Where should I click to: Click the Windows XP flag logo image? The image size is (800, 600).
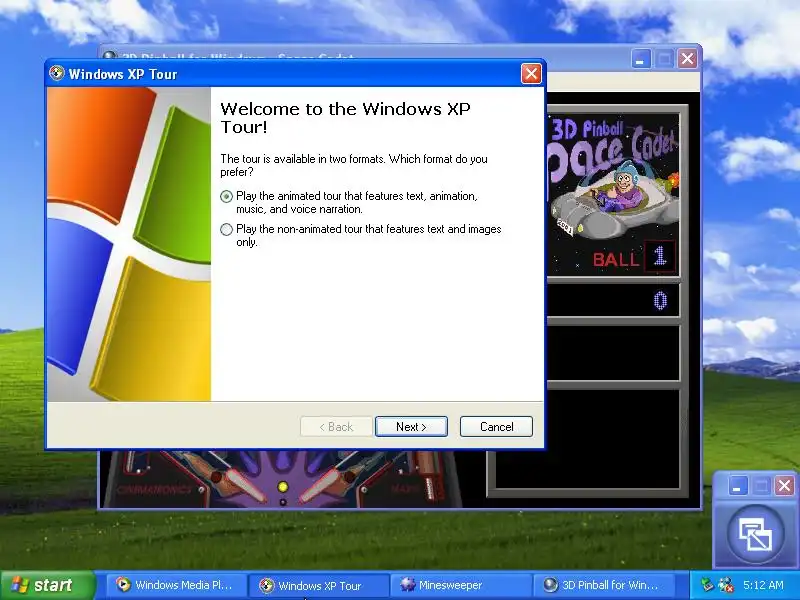click(129, 244)
